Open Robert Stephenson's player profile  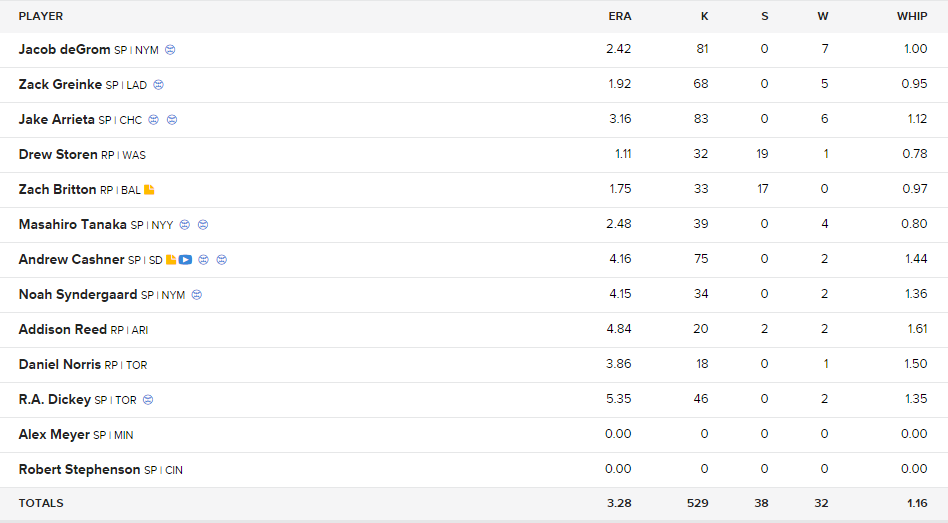click(x=79, y=470)
